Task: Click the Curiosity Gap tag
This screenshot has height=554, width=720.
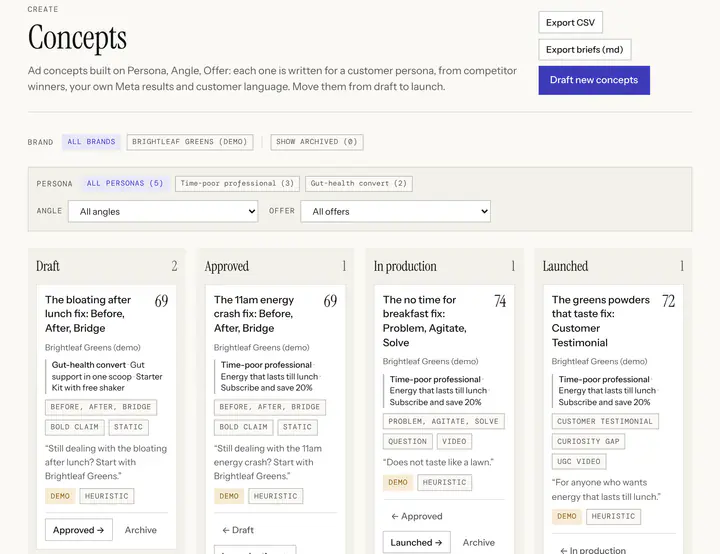Action: click(x=588, y=441)
